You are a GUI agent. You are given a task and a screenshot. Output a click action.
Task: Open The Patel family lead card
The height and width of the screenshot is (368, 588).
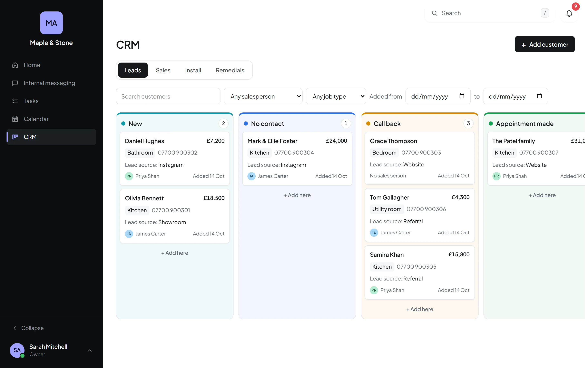pos(536,159)
